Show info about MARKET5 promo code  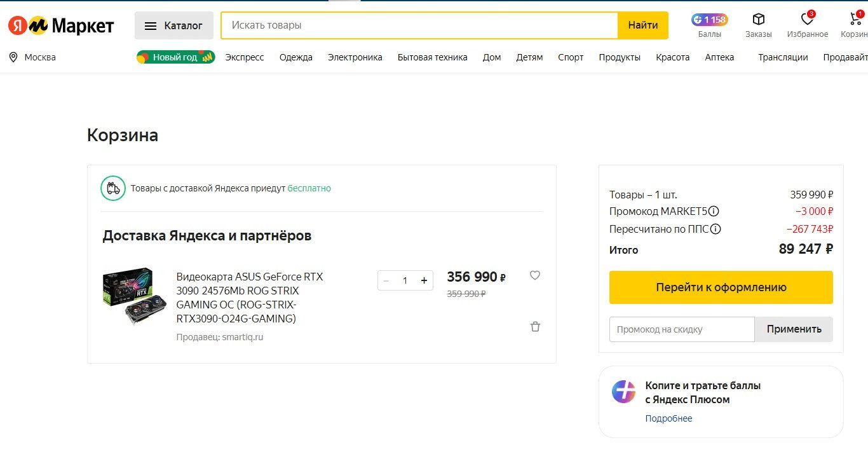tap(714, 212)
